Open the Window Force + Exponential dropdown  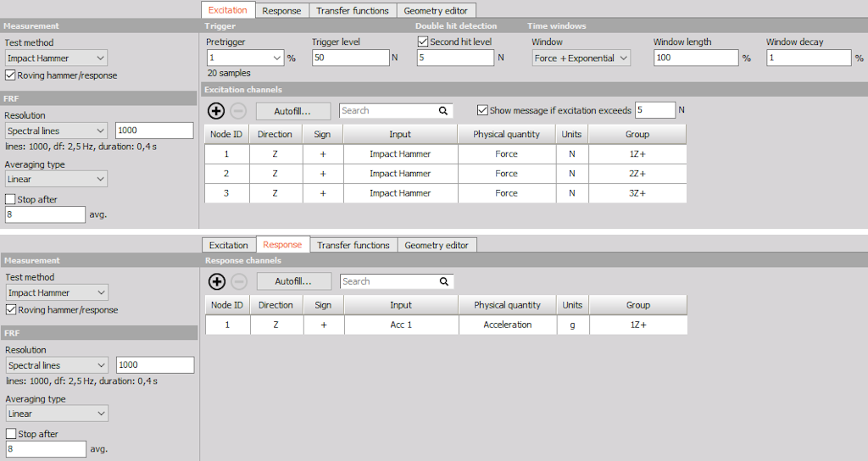point(581,58)
